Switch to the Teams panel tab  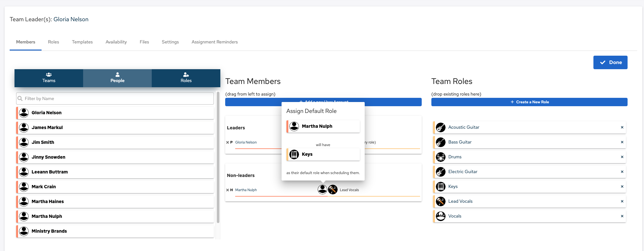click(x=49, y=78)
